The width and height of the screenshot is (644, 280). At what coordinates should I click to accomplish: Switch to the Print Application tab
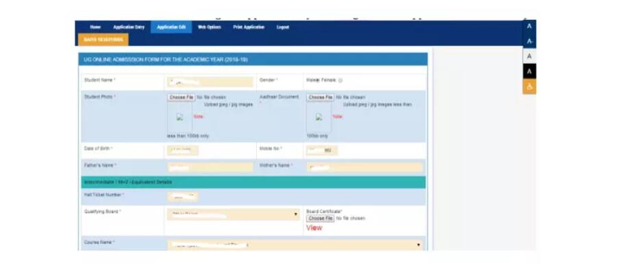click(x=249, y=27)
